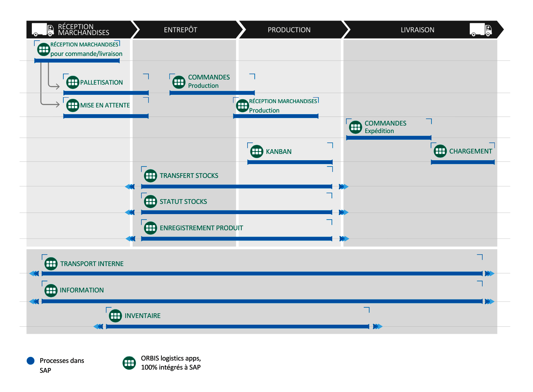The width and height of the screenshot is (533, 392).
Task: Click the right arrows of Information bar
Action: click(489, 301)
